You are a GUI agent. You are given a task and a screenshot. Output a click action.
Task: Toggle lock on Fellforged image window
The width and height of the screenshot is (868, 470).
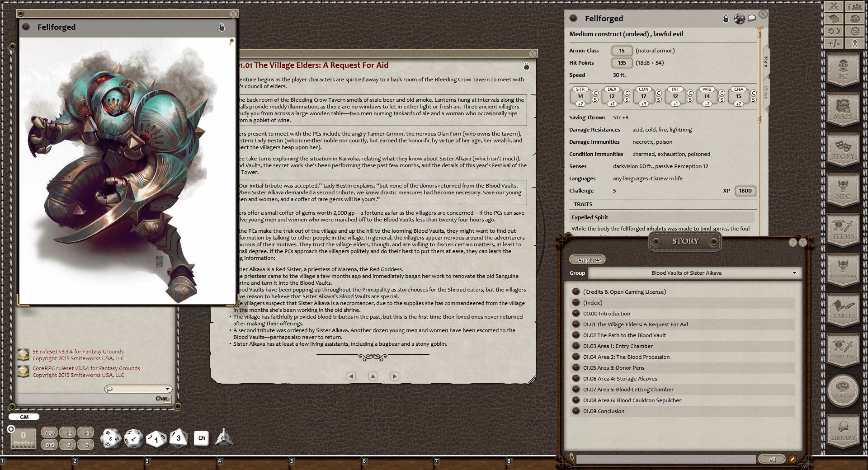click(x=222, y=27)
